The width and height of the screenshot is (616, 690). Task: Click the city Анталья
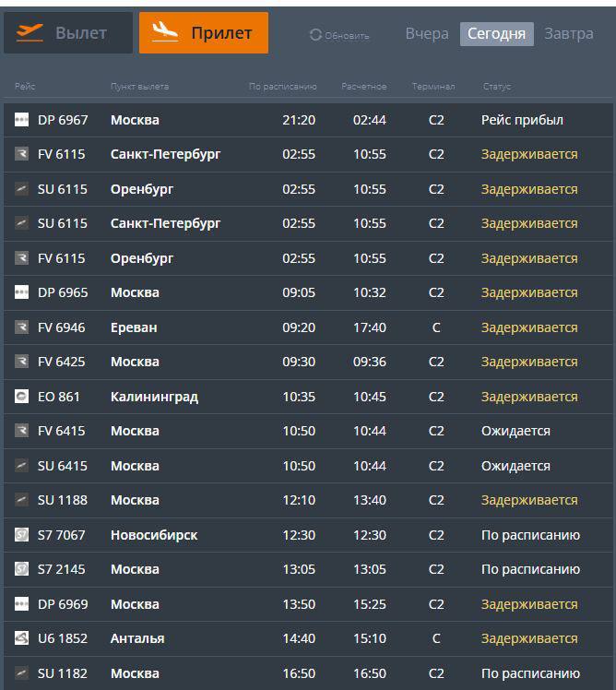[137, 638]
